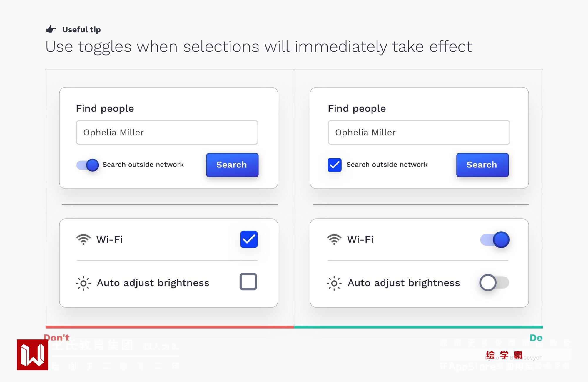The width and height of the screenshot is (588, 382).
Task: Click the brightness sun icon beside the empty checkbox
Action: pos(83,283)
